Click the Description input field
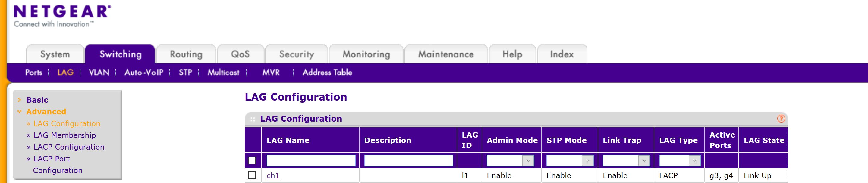 pyautogui.click(x=408, y=160)
